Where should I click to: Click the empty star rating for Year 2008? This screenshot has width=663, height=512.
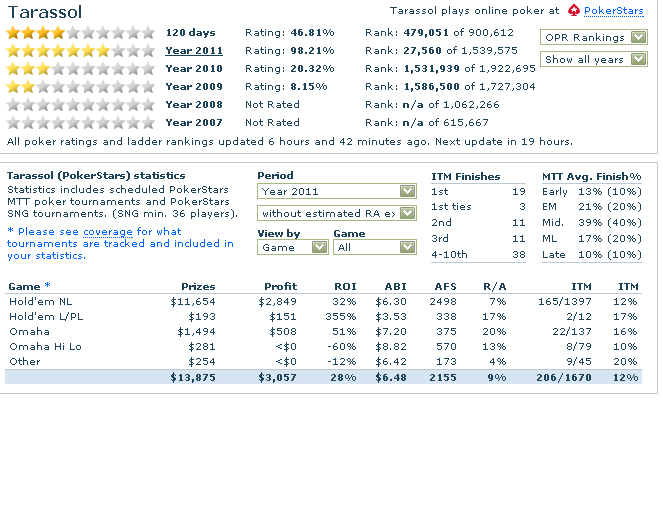point(80,104)
